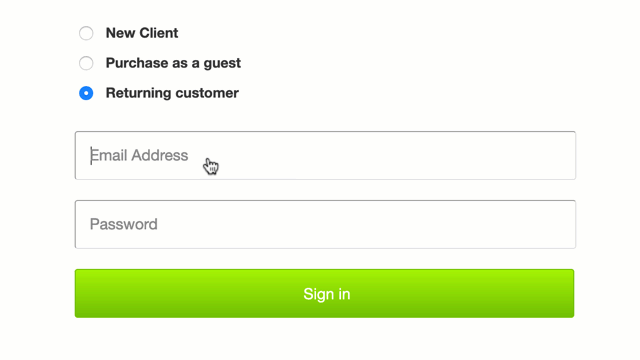Click the Returning customer label text
This screenshot has height=360, width=640.
click(172, 93)
